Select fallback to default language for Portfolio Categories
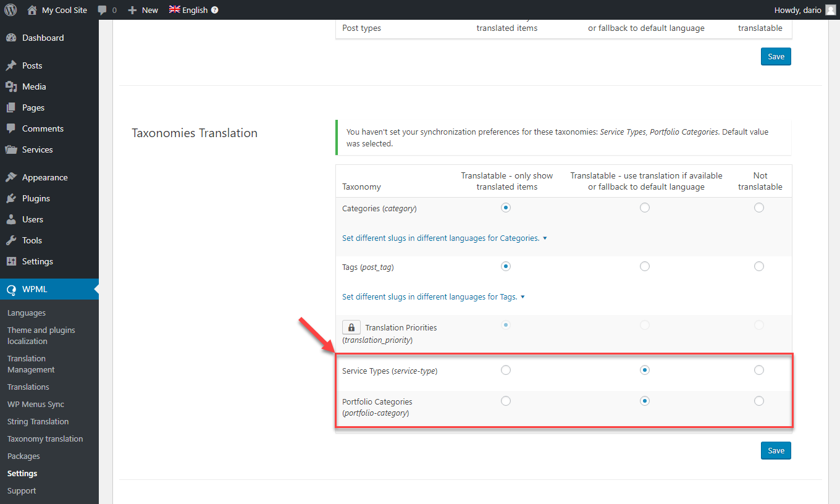The image size is (840, 504). click(x=645, y=401)
